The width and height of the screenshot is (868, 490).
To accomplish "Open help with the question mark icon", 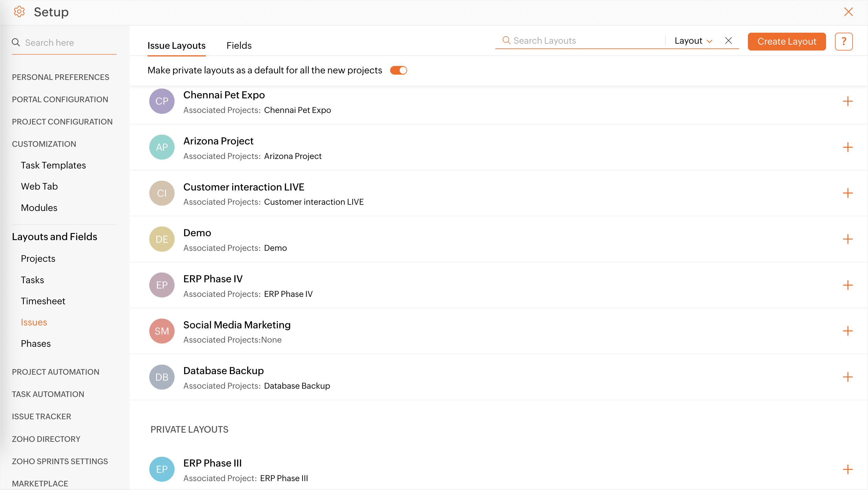I will [843, 41].
